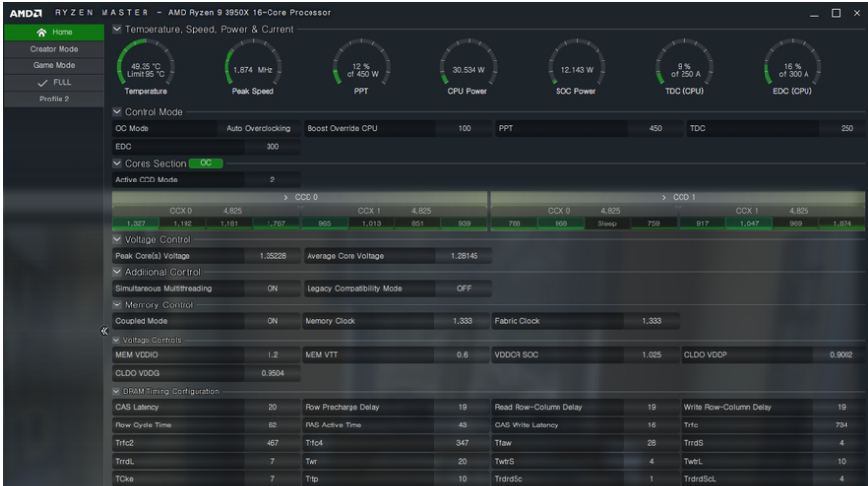
Task: Select core showing 1,767 MHz
Action: tap(275, 223)
